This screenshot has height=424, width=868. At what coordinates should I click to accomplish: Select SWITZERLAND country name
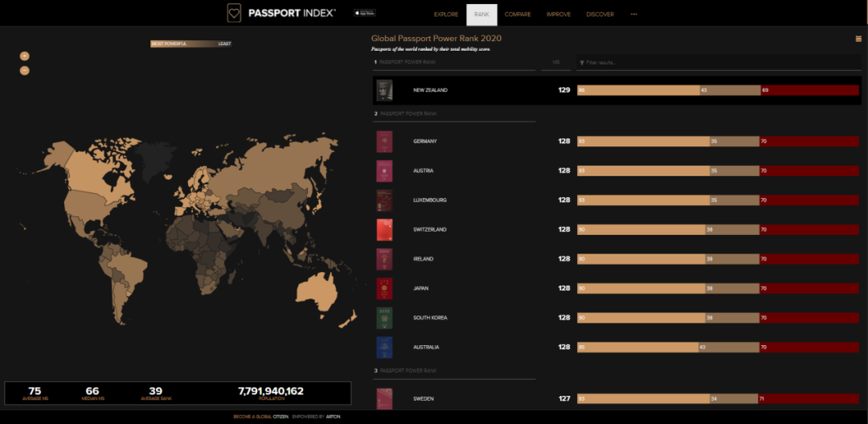[429, 229]
